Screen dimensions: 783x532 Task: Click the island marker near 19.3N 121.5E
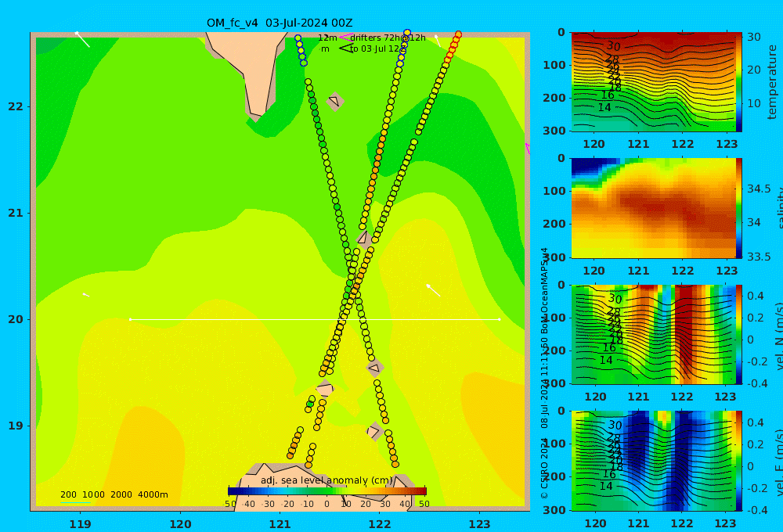[x=325, y=390]
